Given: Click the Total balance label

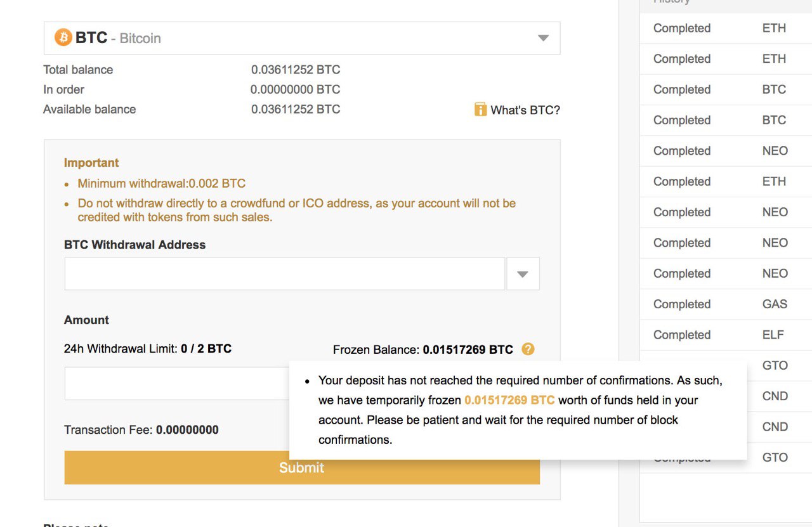Looking at the screenshot, I should coord(78,70).
